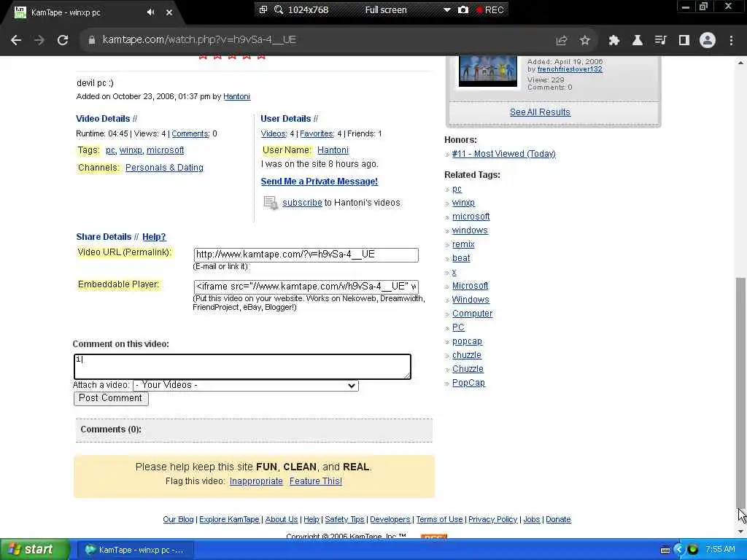This screenshot has width=747, height=560.
Task: Start recording with the REC button
Action: click(x=490, y=9)
